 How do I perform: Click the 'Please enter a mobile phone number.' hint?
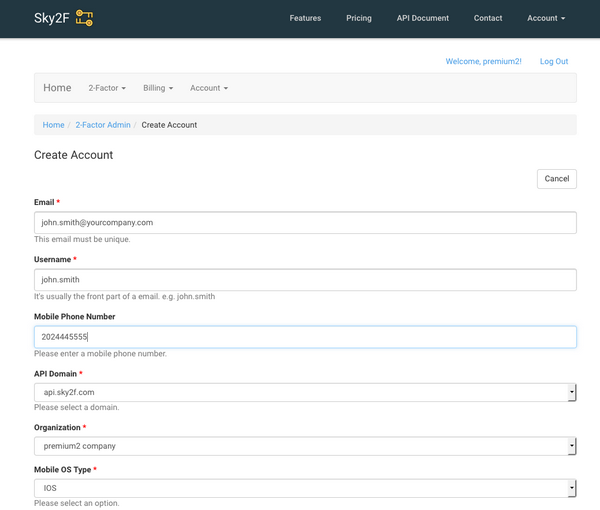tap(100, 354)
